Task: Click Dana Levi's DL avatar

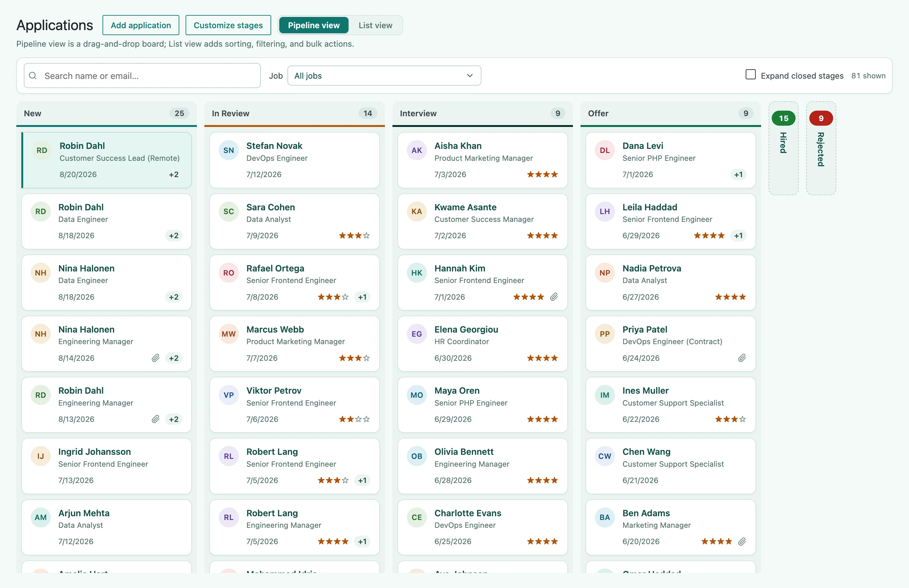Action: (605, 150)
